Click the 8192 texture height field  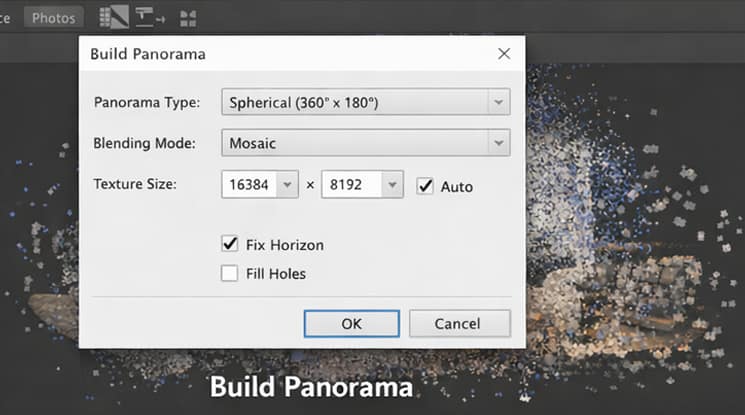click(351, 185)
